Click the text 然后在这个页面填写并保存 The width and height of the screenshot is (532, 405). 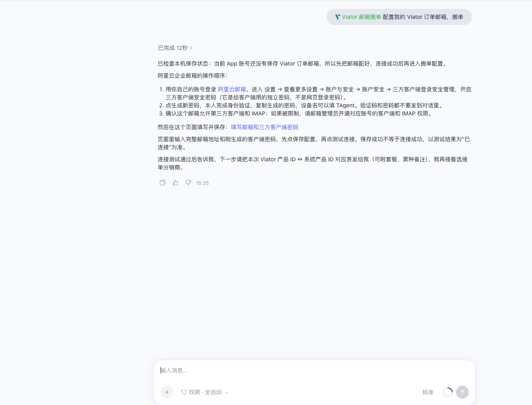click(x=193, y=127)
